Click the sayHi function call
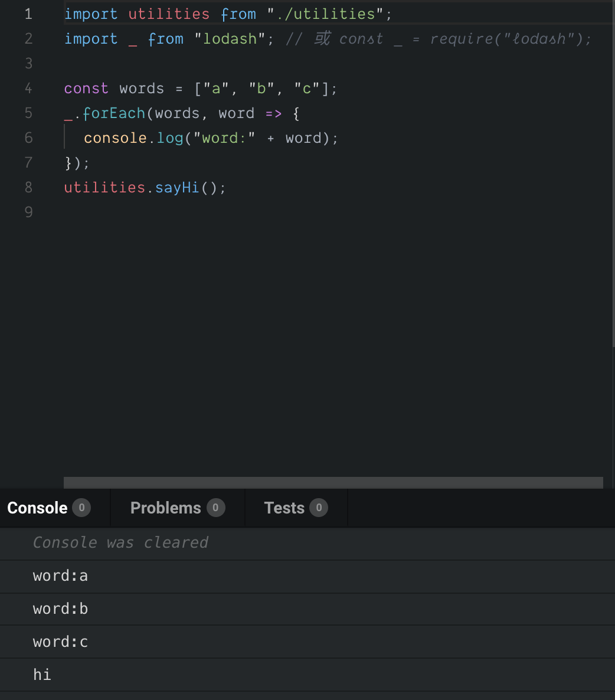 176,187
